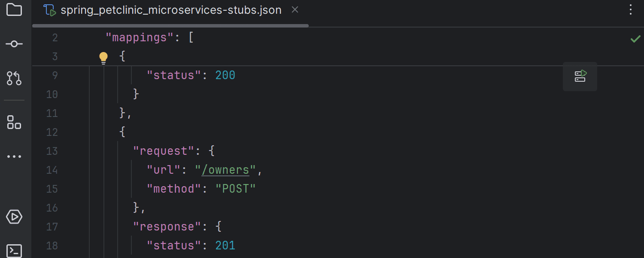644x258 pixels.
Task: Click line number 13 in gutter
Action: point(52,151)
